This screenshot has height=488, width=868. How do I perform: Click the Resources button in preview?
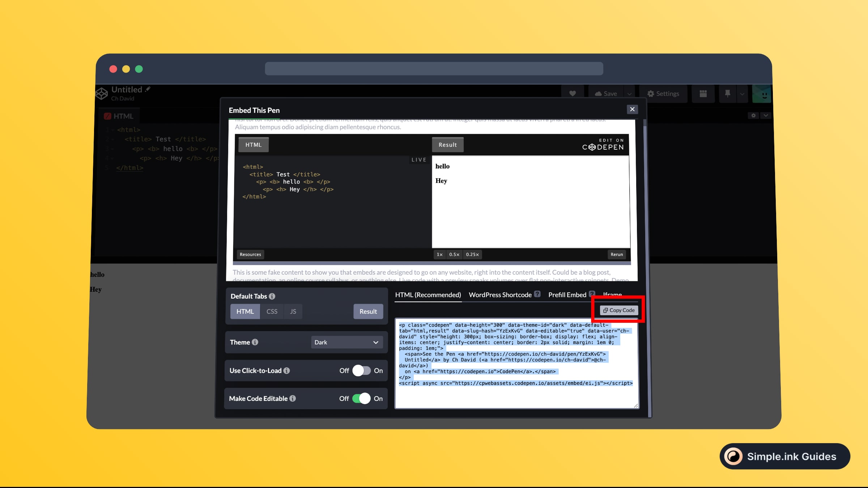click(250, 254)
